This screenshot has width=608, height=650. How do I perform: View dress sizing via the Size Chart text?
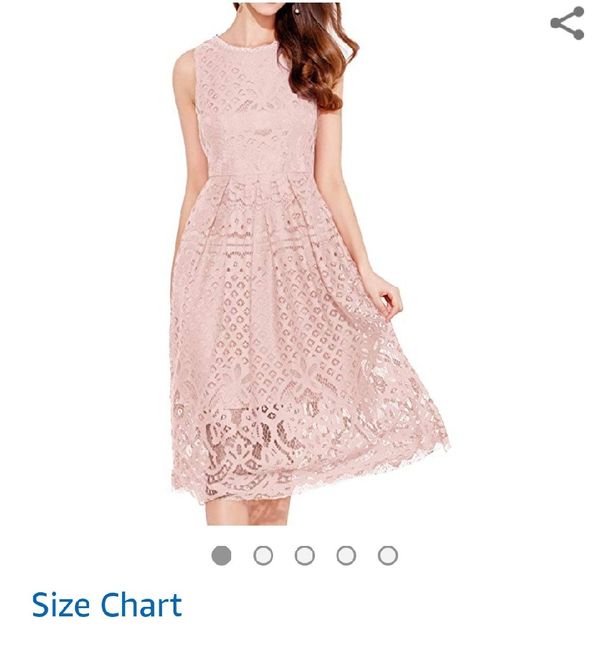point(107,605)
